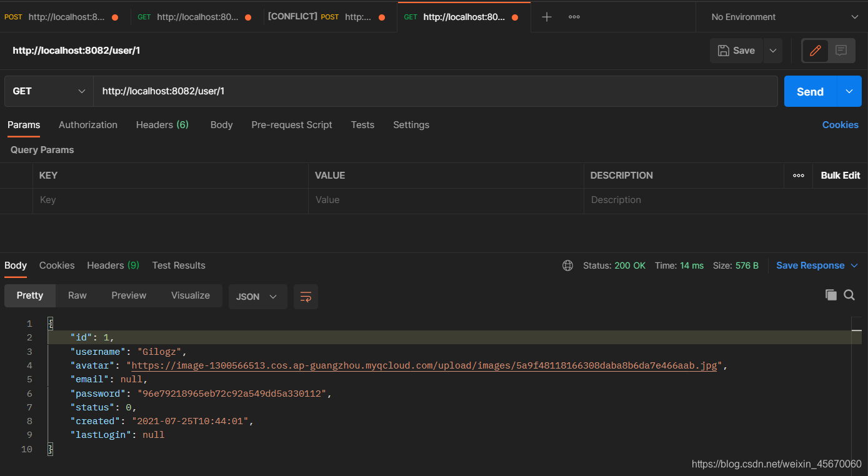Click the network globe icon
Viewport: 868px width, 476px height.
coord(567,265)
